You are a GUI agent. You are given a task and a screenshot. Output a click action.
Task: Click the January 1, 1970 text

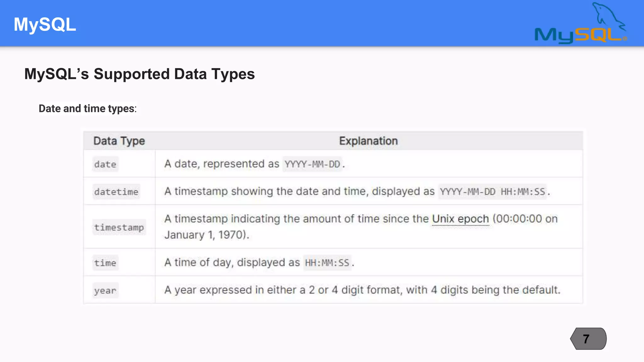click(206, 235)
